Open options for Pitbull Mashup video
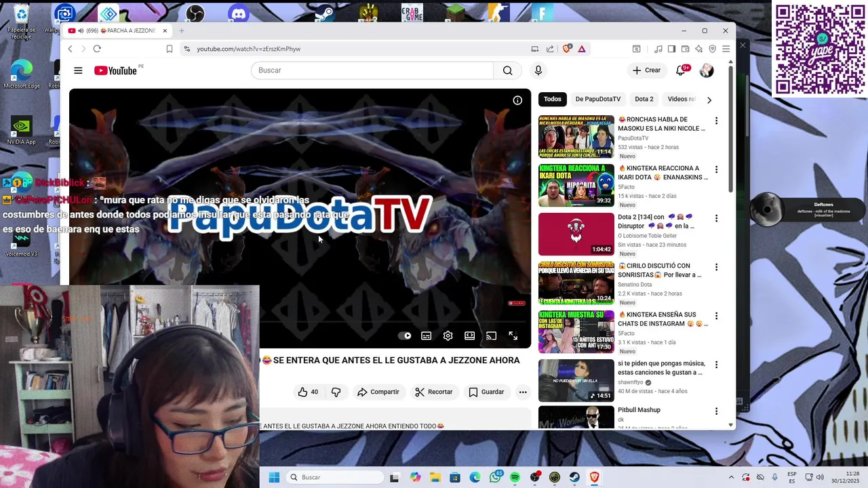This screenshot has width=868, height=488. pos(716,411)
